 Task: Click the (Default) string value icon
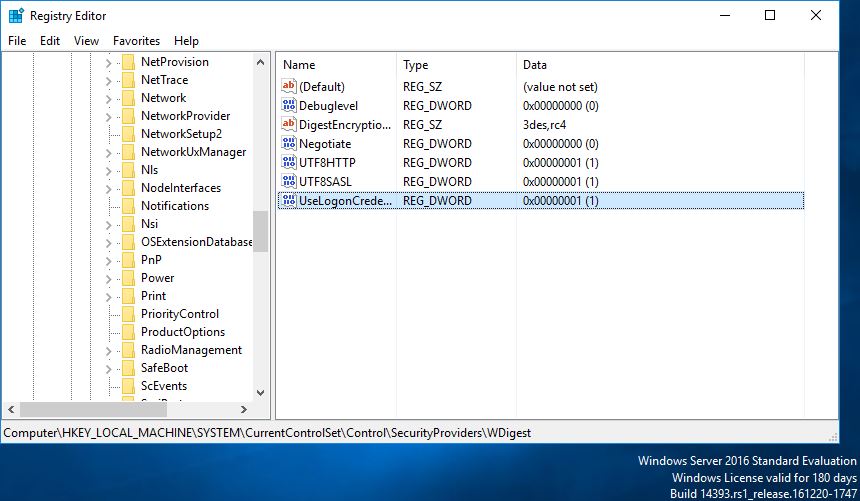(288, 86)
